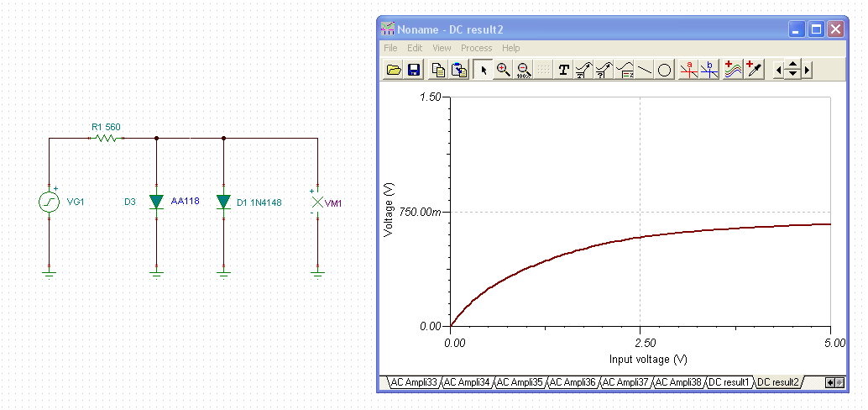868x410 pixels.
Task: Click the Save diskette icon
Action: pos(414,70)
